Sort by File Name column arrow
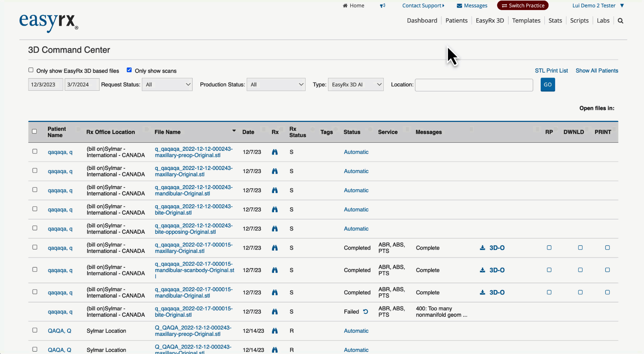This screenshot has height=354, width=644. click(234, 131)
